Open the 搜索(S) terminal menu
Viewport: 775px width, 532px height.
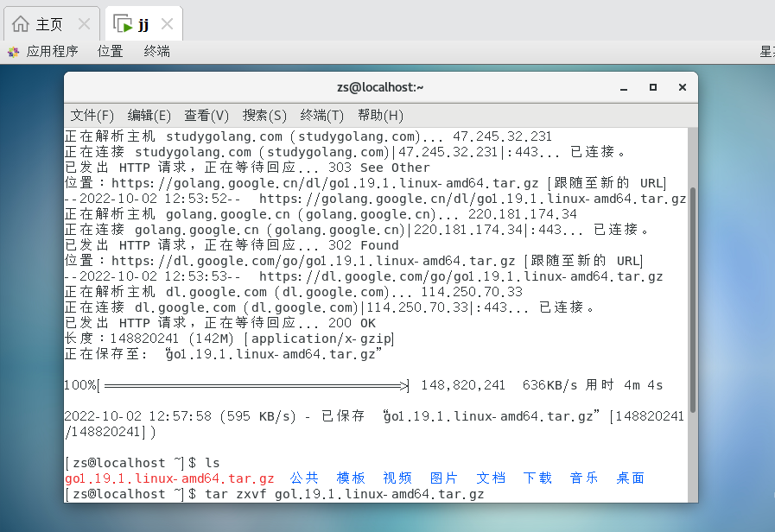click(264, 116)
